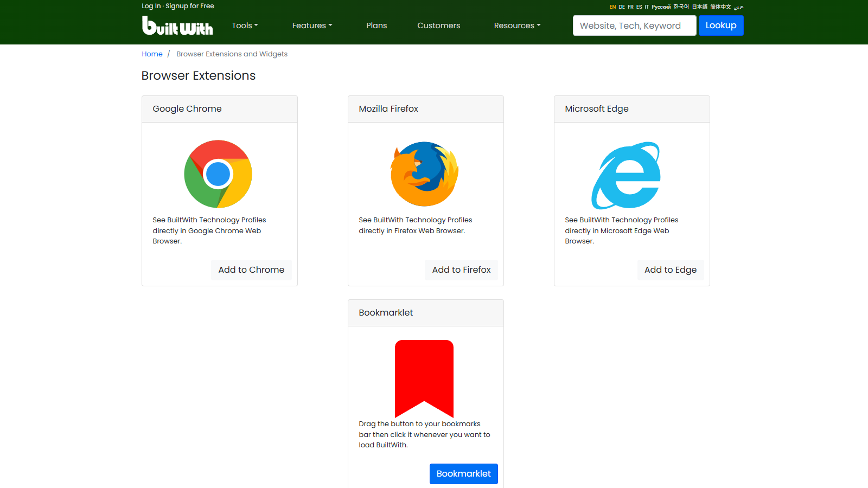This screenshot has height=488, width=868.
Task: Click the Signup for Free link
Action: [x=190, y=6]
